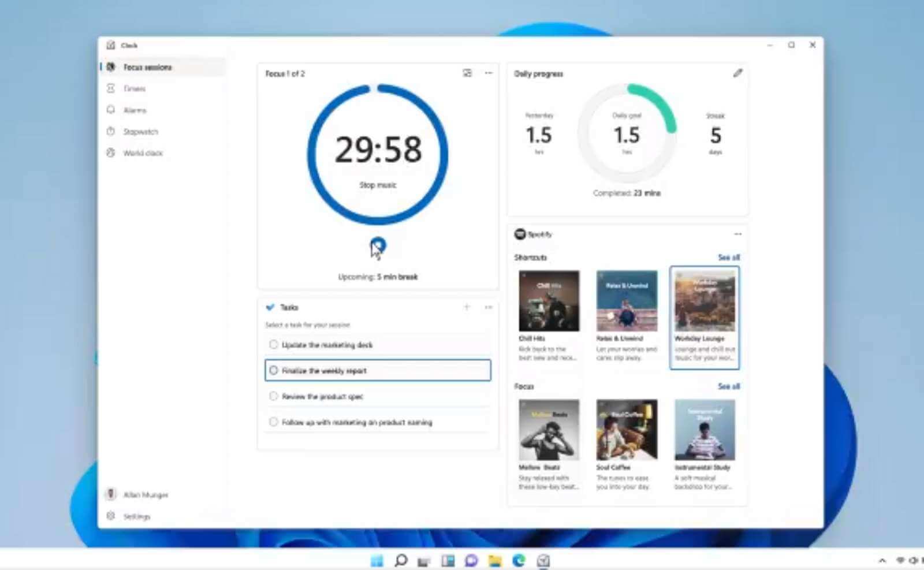Open Settings at the sidebar bottom
924x570 pixels.
pyautogui.click(x=163, y=516)
